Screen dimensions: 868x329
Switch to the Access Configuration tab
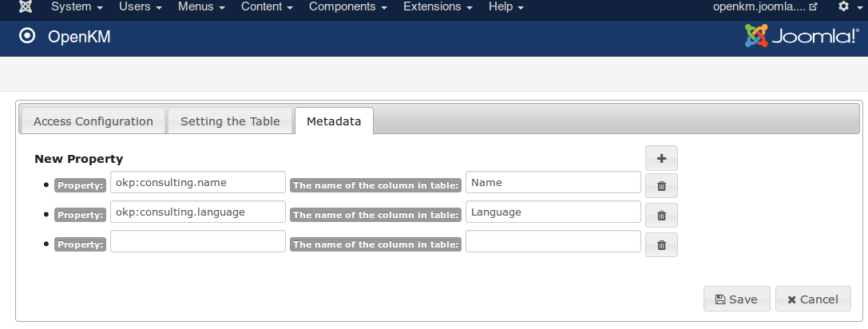tap(93, 121)
